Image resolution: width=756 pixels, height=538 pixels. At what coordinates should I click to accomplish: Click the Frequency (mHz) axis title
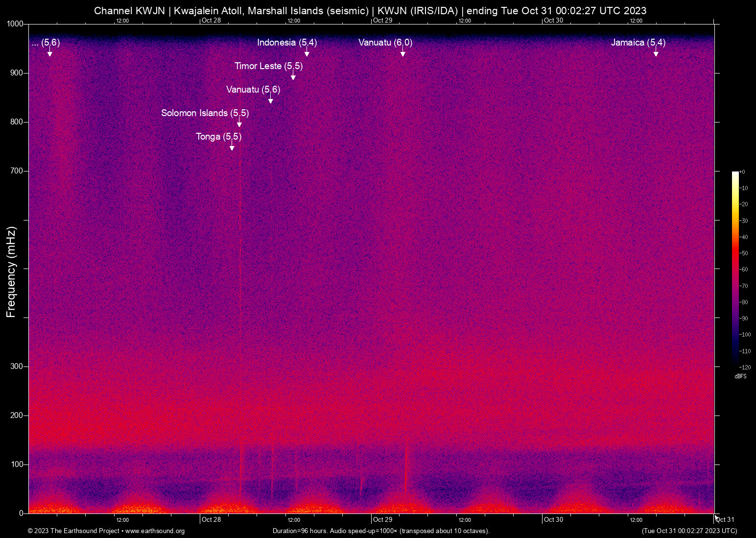(11, 272)
